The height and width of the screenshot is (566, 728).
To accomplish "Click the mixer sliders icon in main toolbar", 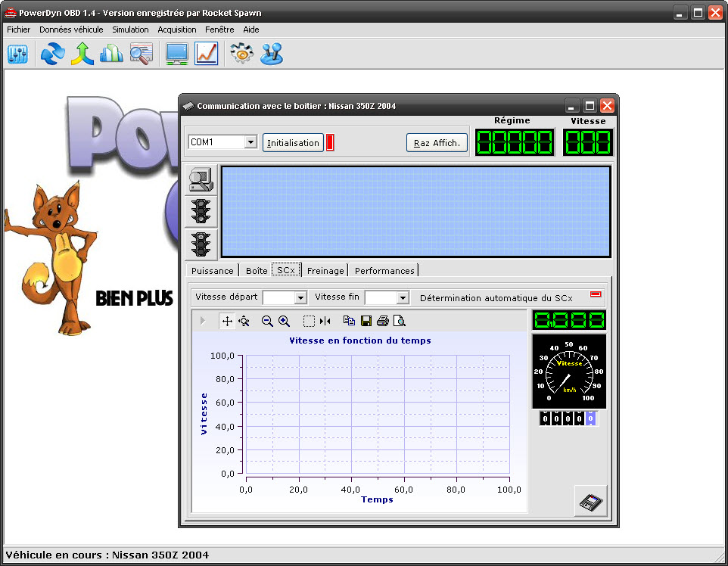I will 17,54.
